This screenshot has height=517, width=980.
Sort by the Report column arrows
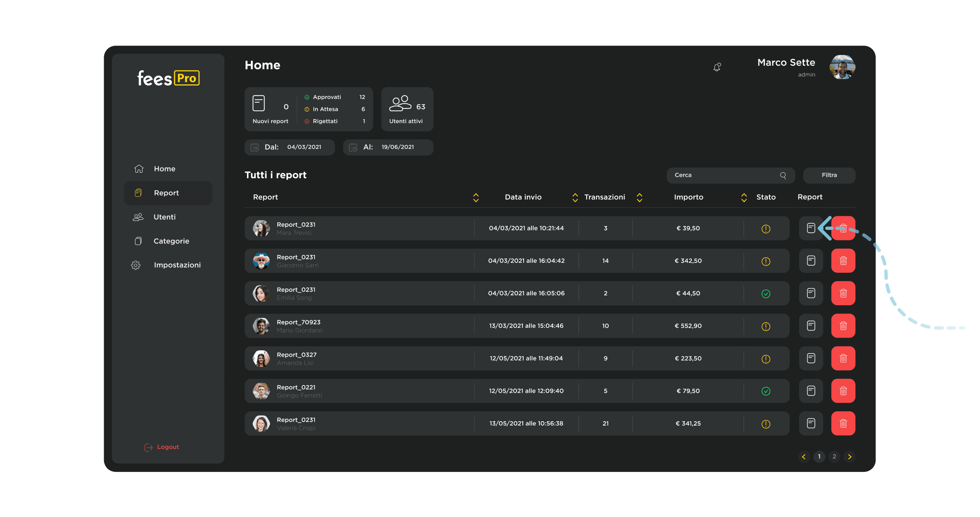click(x=476, y=198)
